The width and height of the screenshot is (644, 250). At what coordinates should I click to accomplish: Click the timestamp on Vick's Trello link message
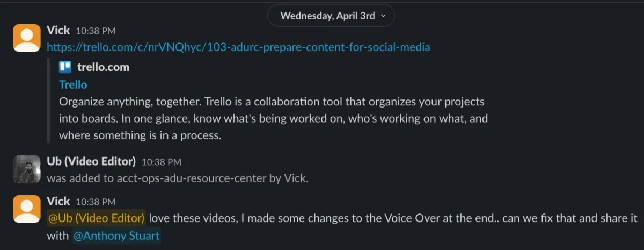[96, 31]
